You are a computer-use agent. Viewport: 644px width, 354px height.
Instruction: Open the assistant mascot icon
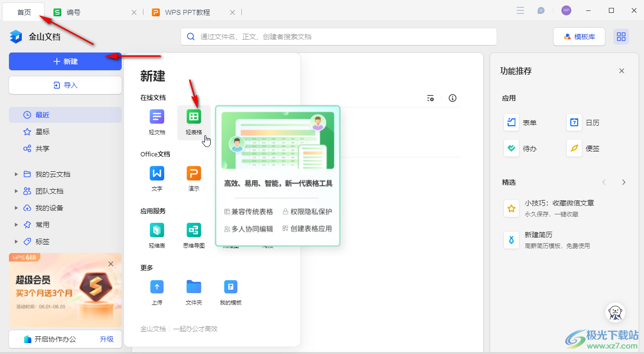pos(615,312)
